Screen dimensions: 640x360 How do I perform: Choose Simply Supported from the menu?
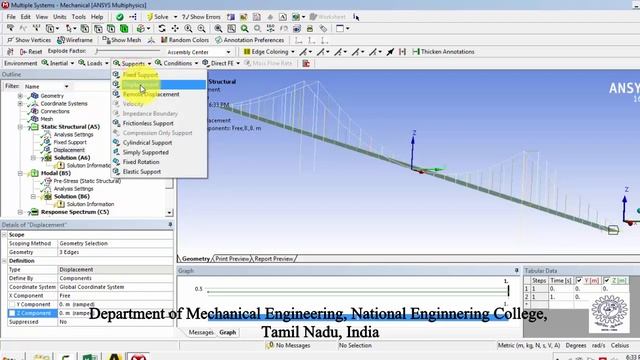(x=146, y=152)
